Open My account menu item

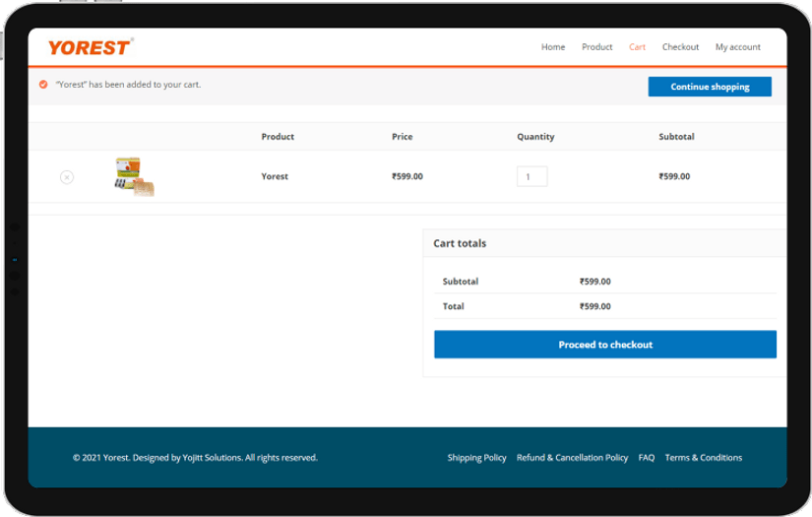[x=738, y=47]
